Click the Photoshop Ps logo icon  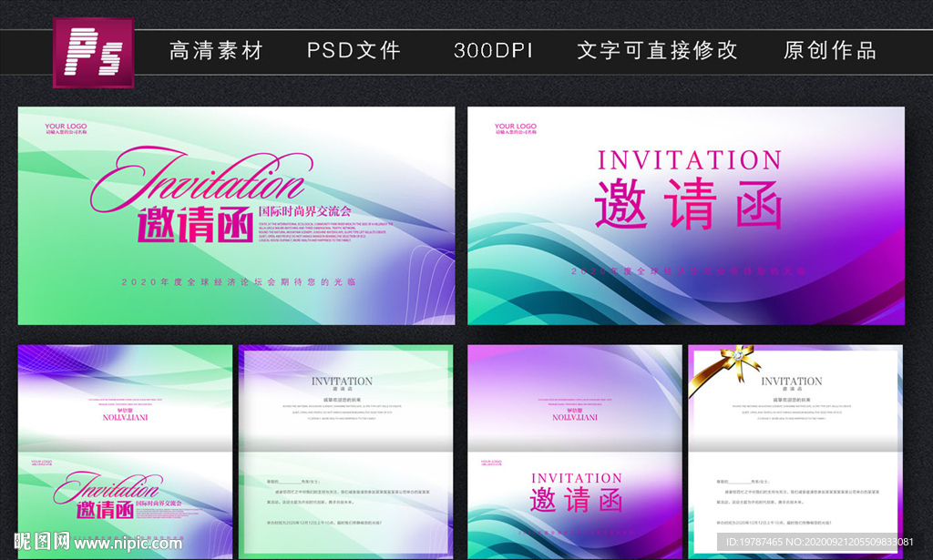click(94, 52)
